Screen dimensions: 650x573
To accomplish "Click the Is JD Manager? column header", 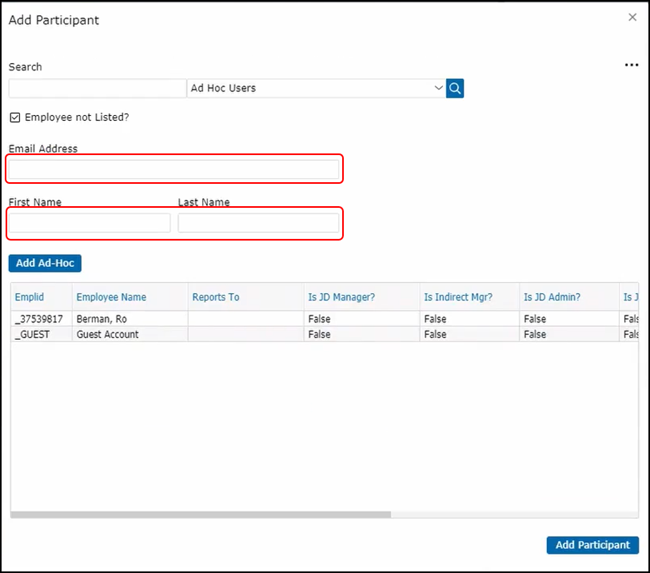I will (x=341, y=297).
